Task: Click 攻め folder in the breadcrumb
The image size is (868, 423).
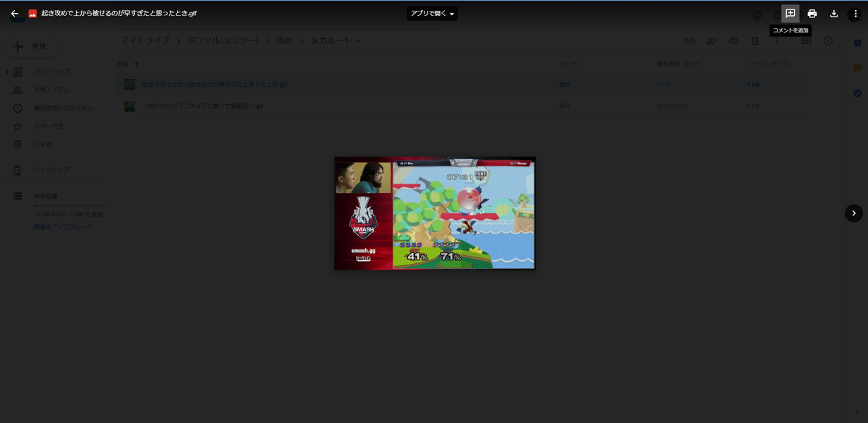Action: coord(284,40)
